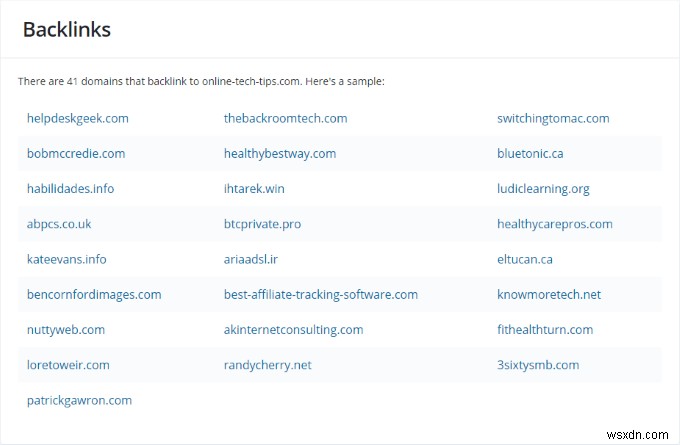The image size is (680, 445).
Task: Open healthycarepros.com link
Action: tap(555, 224)
